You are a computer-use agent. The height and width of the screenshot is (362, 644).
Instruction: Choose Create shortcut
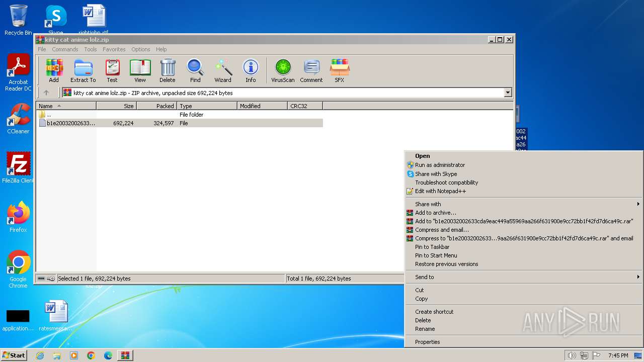[x=523, y=312]
